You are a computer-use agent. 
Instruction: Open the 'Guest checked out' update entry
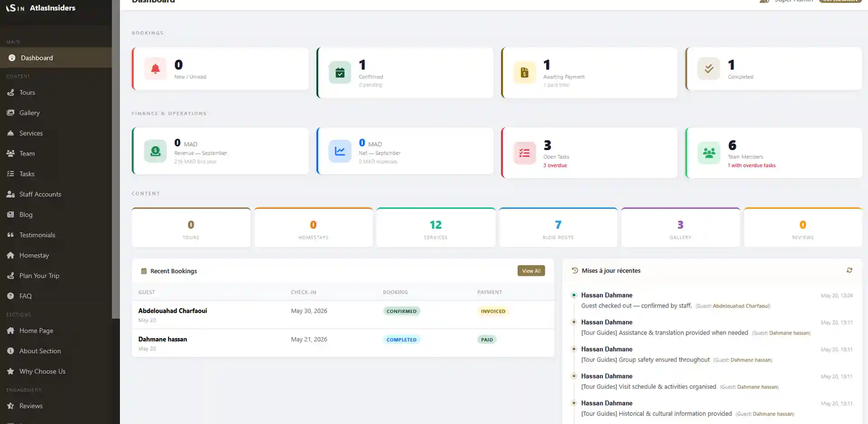click(x=712, y=301)
